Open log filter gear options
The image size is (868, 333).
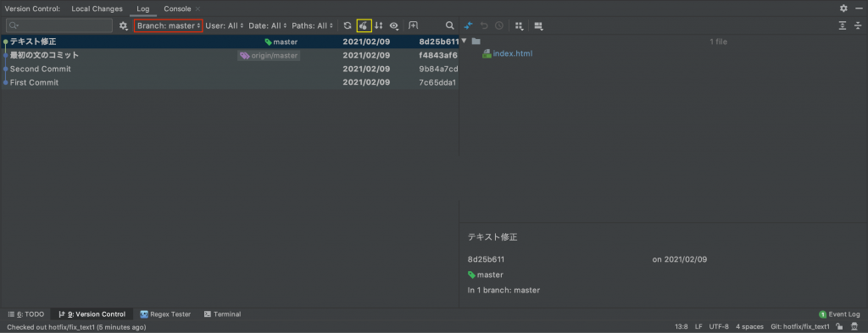click(x=124, y=25)
